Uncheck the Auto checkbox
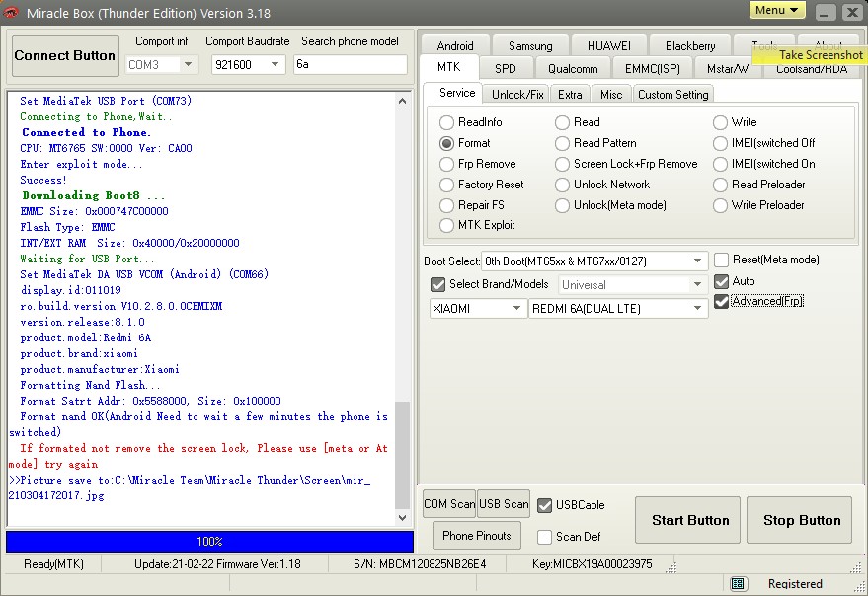This screenshot has width=868, height=596. [x=721, y=281]
